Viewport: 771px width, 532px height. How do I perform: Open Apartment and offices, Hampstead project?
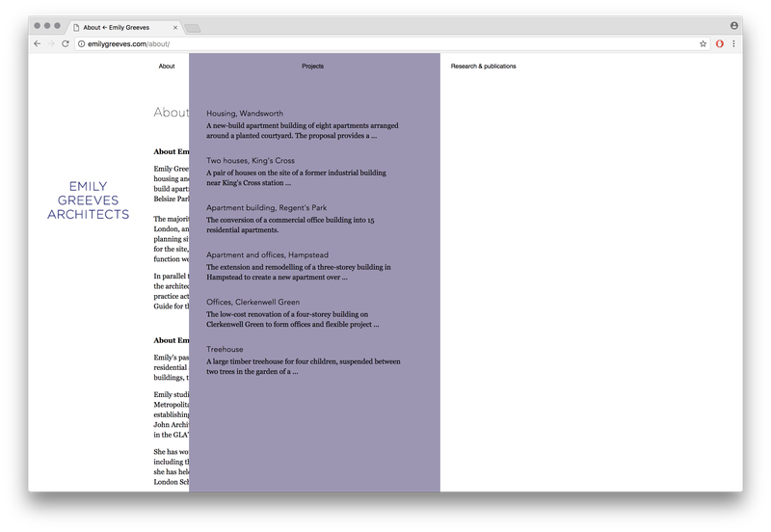coord(268,254)
